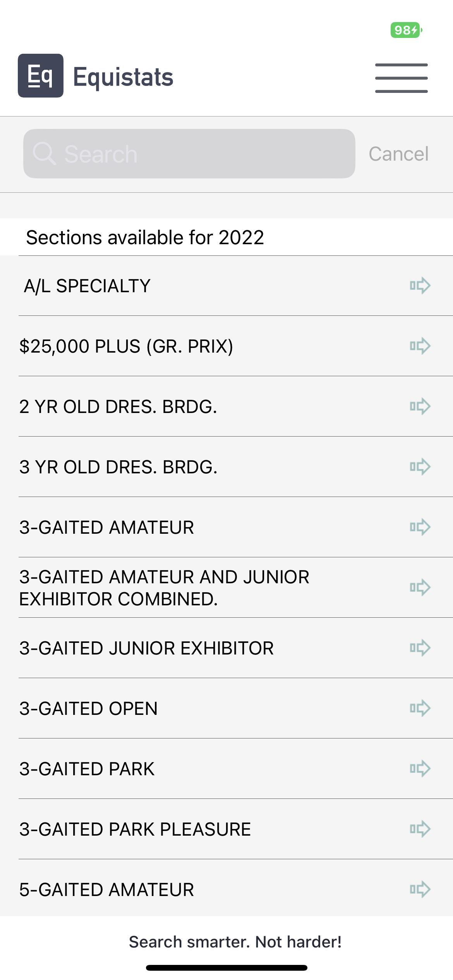
Task: Tap arrow icon for 3-GAITED OPEN
Action: [x=420, y=708]
